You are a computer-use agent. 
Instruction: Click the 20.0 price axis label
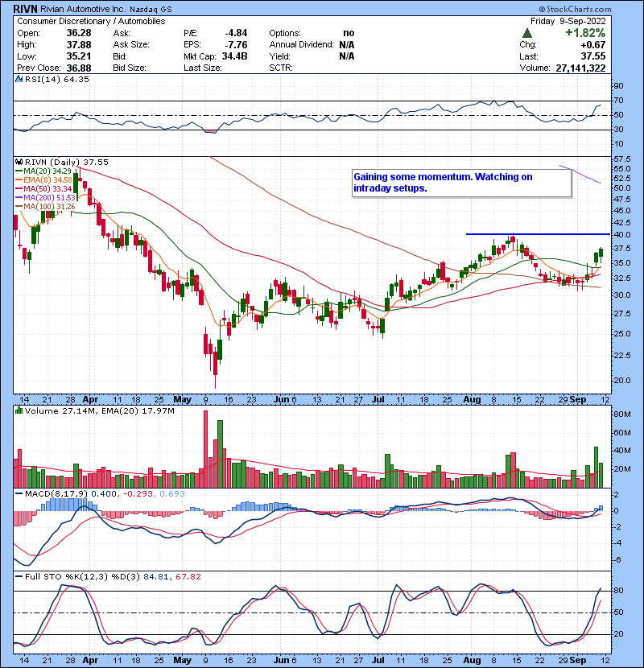621,380
